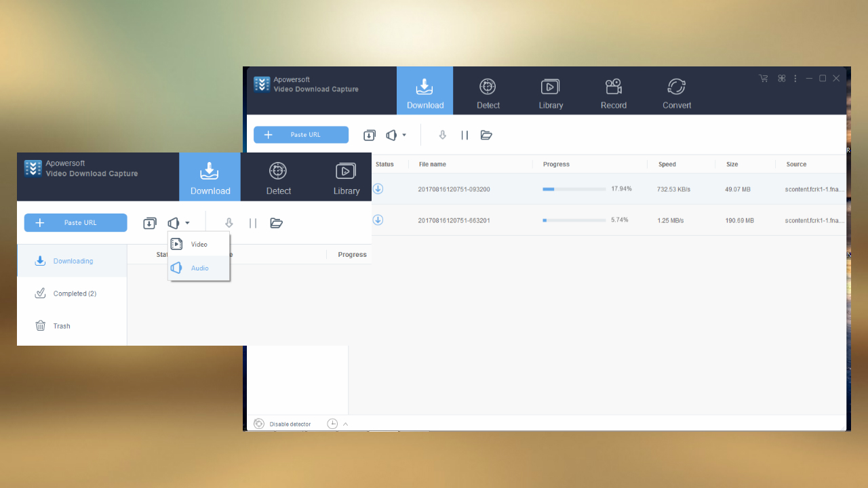Sort by the Size column header

click(732, 164)
